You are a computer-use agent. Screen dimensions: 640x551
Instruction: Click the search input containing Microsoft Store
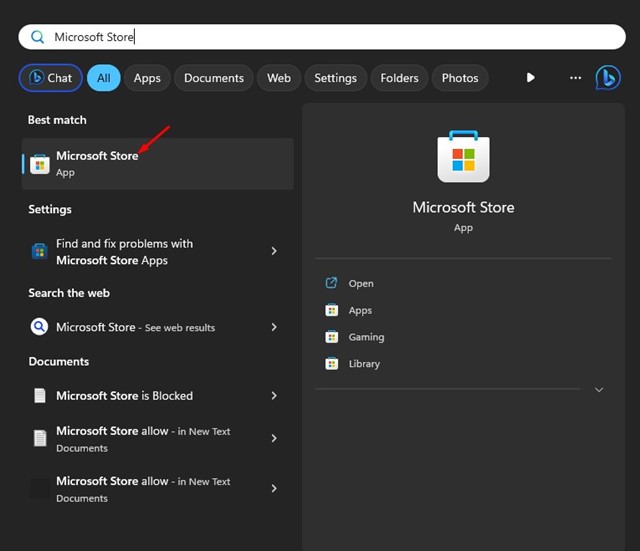[322, 37]
